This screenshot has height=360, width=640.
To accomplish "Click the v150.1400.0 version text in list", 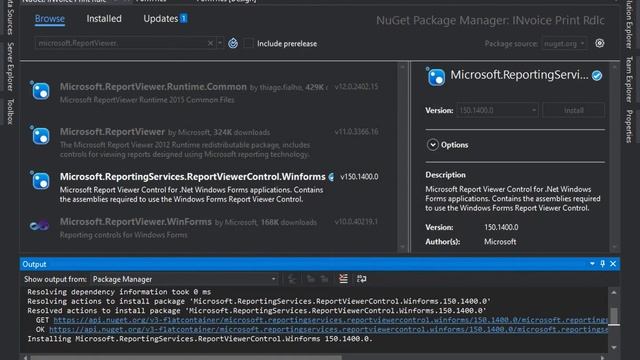I will click(359, 177).
